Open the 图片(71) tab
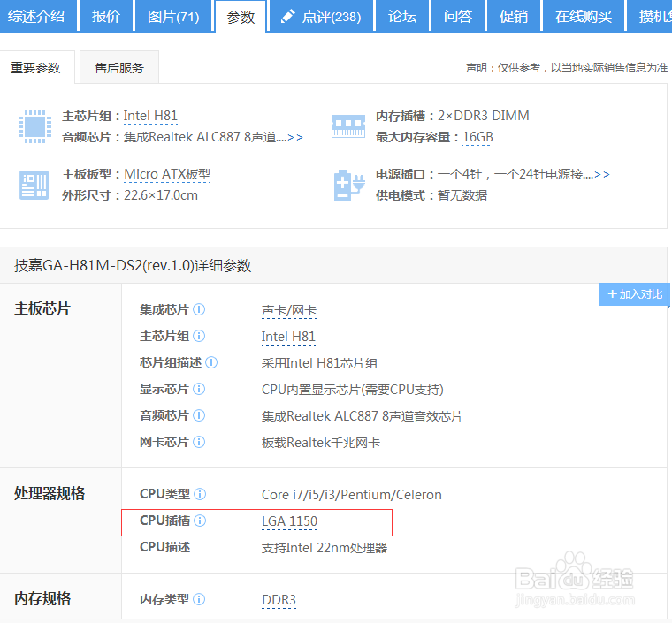This screenshot has height=623, width=672. (173, 16)
